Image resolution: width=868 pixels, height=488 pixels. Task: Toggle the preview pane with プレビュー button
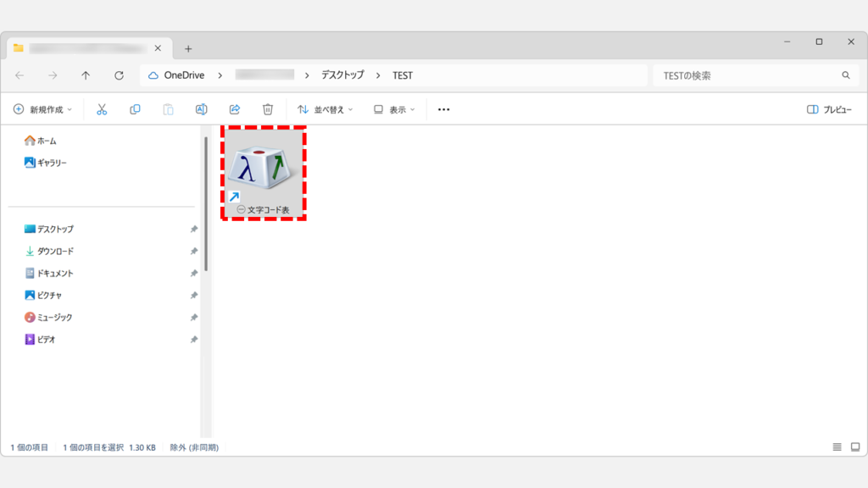tap(832, 108)
